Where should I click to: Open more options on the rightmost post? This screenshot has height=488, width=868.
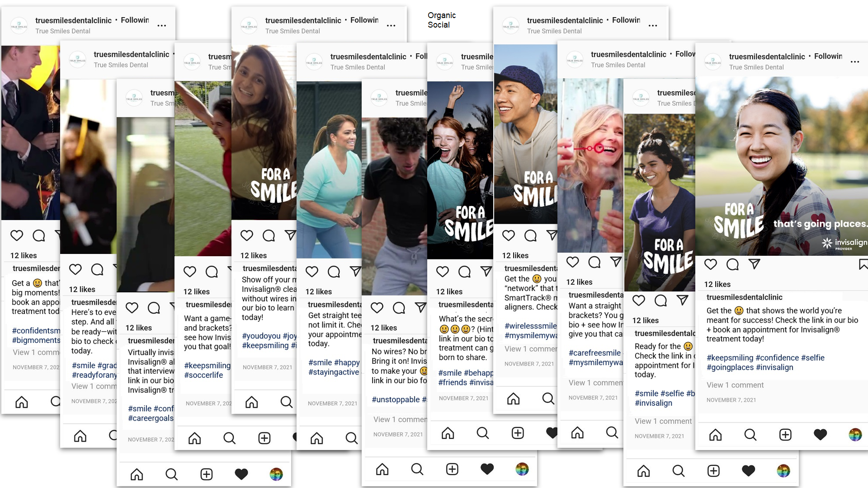[854, 62]
